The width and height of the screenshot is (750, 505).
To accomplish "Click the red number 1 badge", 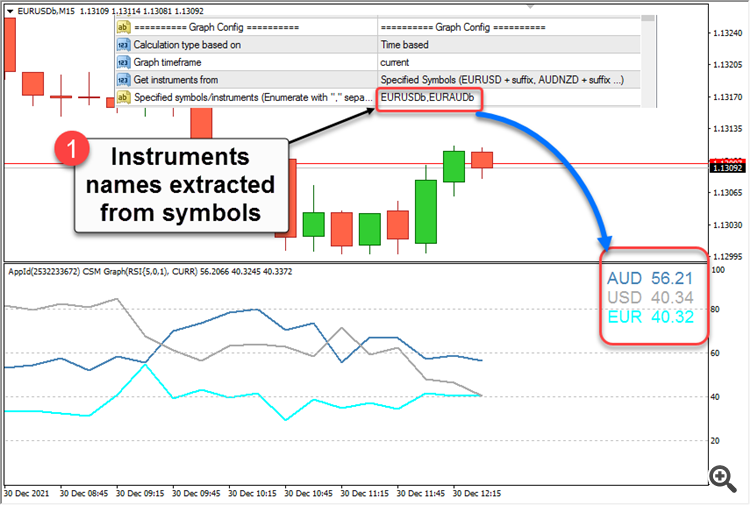I will click(72, 149).
